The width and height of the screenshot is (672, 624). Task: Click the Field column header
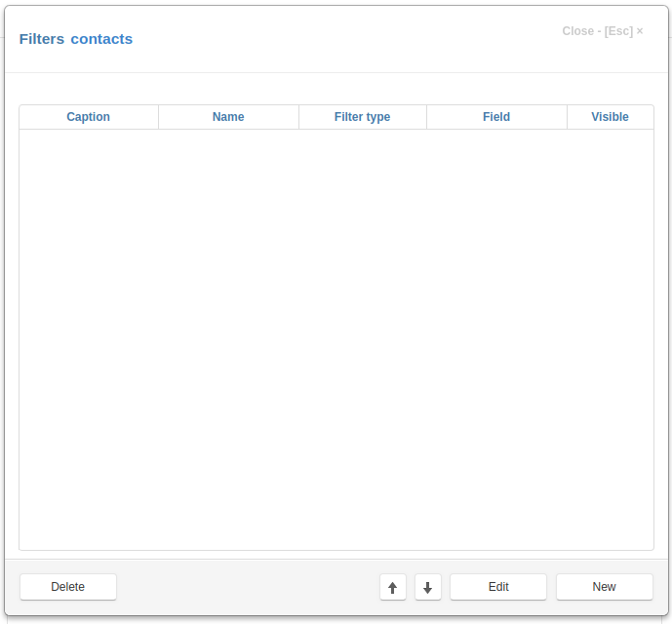click(x=496, y=117)
